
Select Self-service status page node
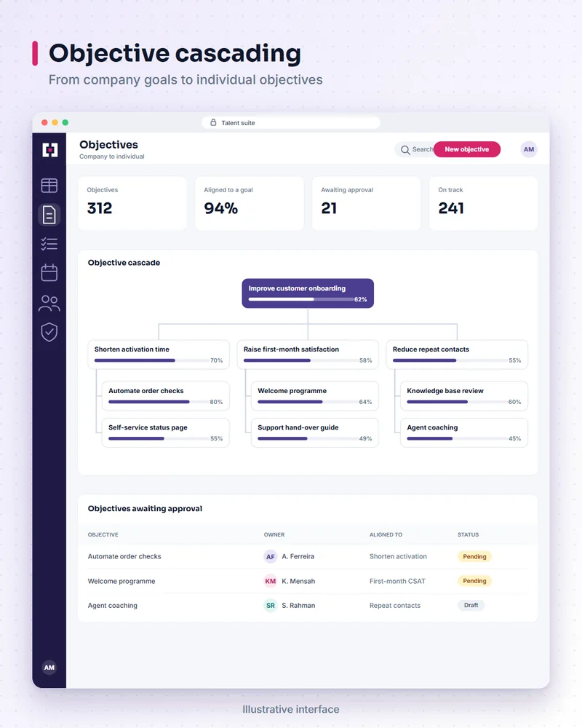[x=166, y=432]
